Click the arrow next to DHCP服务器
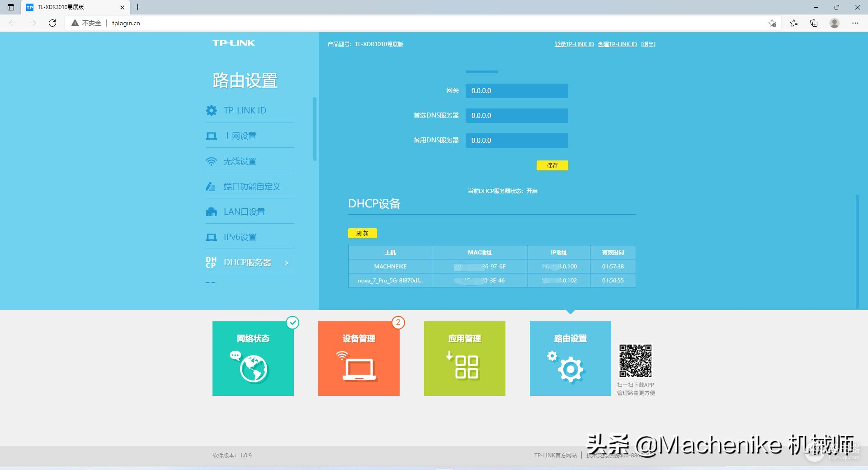868x470 pixels. click(287, 263)
